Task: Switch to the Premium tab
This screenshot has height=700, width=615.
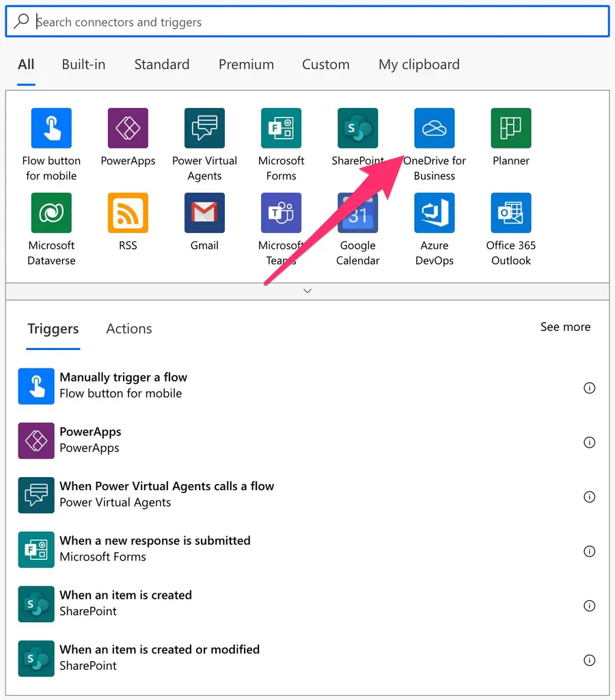Action: point(246,64)
